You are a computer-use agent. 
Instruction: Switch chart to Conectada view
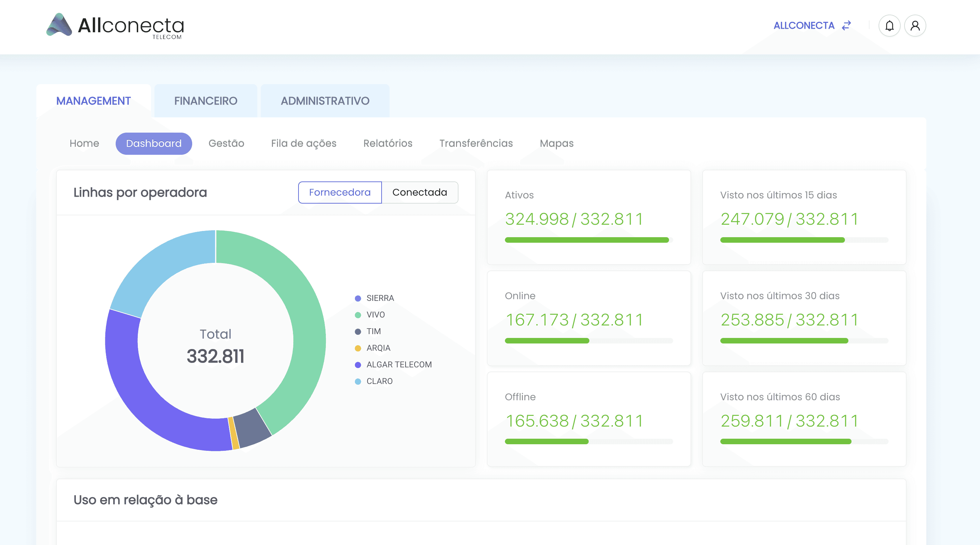click(419, 193)
